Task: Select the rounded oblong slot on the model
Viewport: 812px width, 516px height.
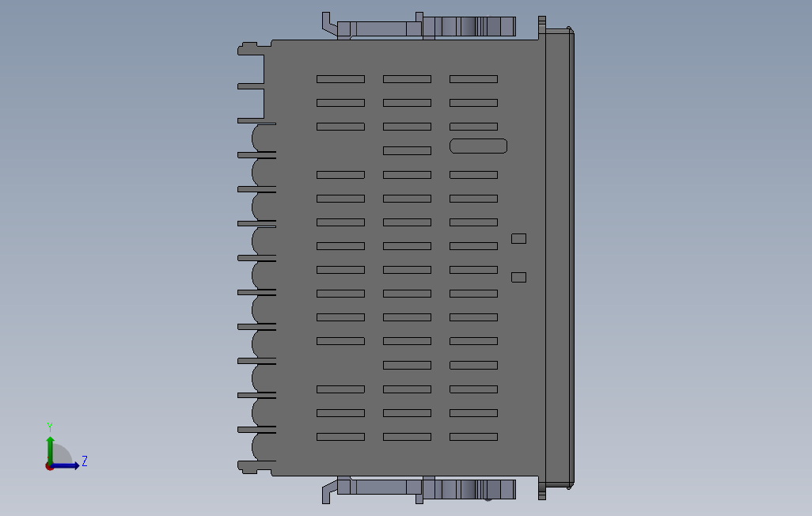Action: pos(478,146)
